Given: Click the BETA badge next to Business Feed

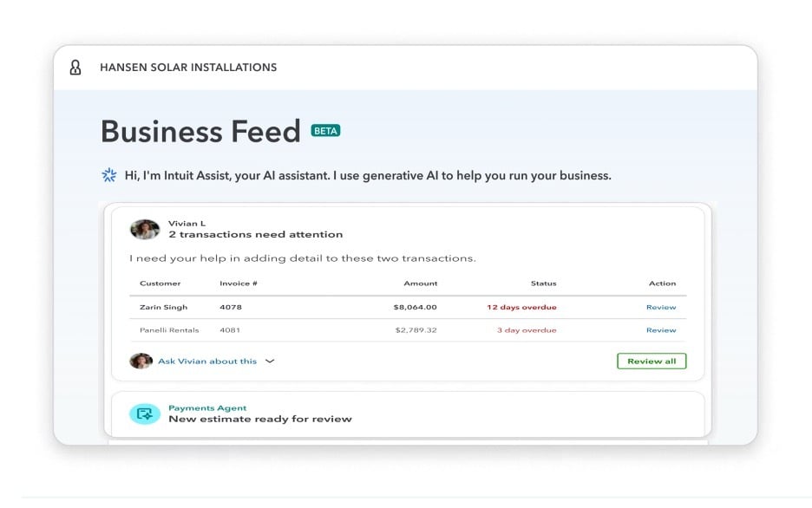Looking at the screenshot, I should pos(325,131).
